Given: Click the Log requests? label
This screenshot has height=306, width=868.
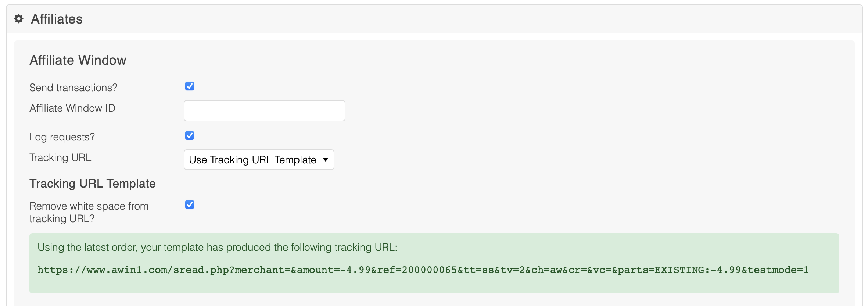Looking at the screenshot, I should tap(62, 137).
